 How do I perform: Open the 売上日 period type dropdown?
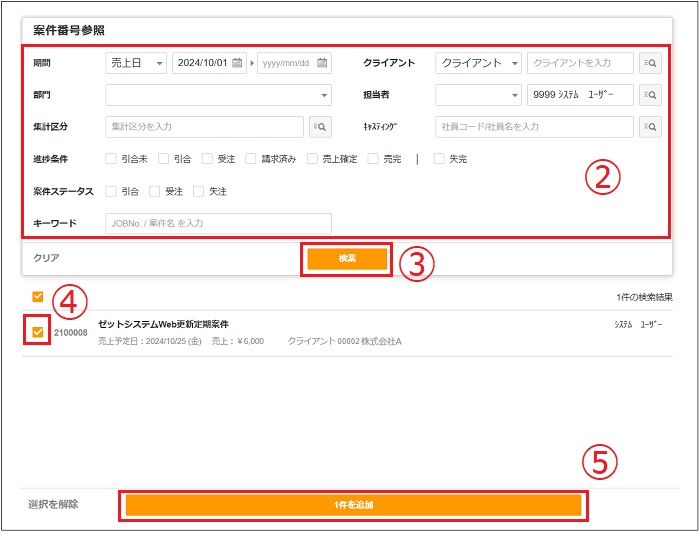pos(136,63)
